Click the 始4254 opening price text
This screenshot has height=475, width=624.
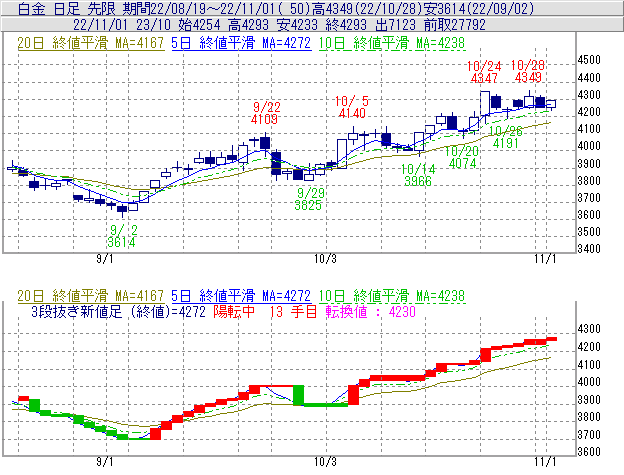[199, 25]
